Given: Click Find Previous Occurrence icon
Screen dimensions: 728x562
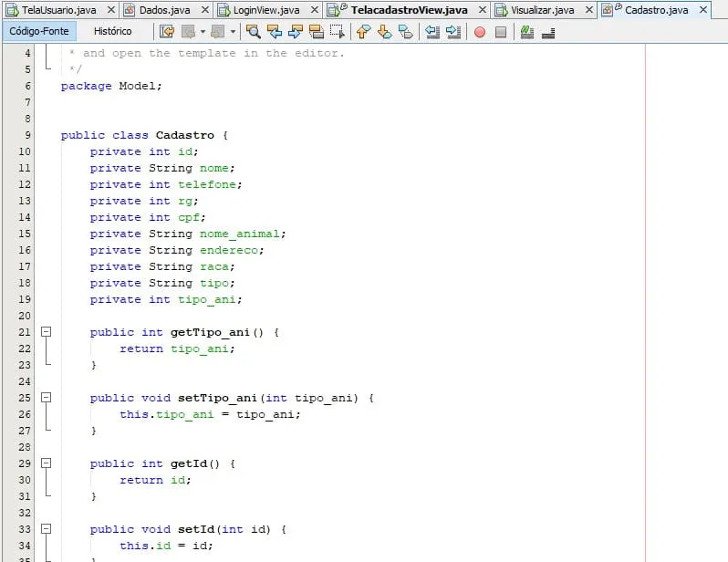Looking at the screenshot, I should click(x=275, y=32).
